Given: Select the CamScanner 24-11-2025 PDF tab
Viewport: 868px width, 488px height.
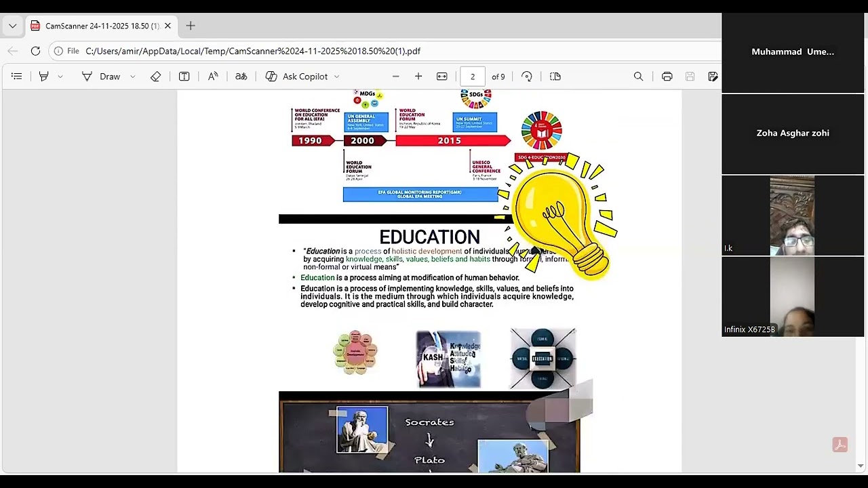Looking at the screenshot, I should [100, 26].
